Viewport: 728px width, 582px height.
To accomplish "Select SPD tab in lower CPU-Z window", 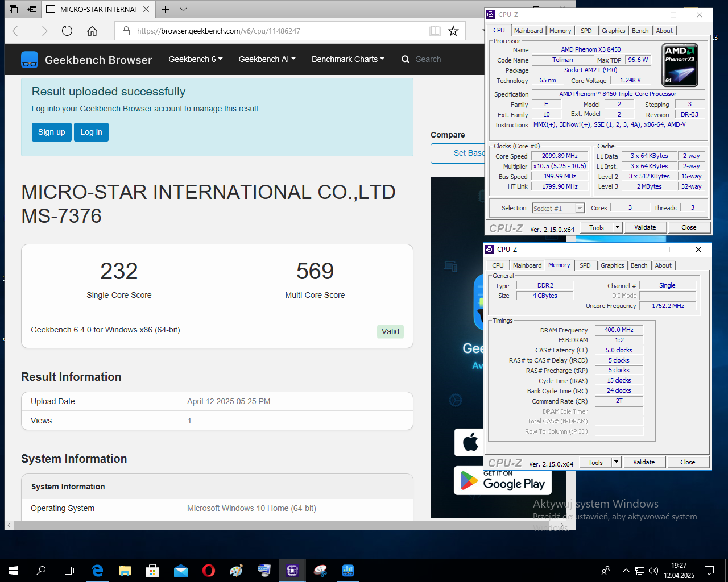I will point(585,265).
